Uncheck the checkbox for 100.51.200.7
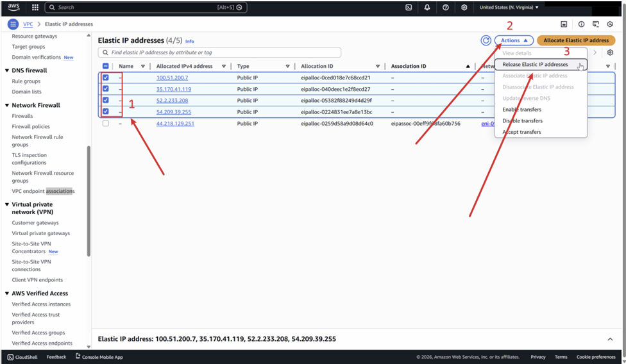The height and width of the screenshot is (364, 626). (x=106, y=78)
